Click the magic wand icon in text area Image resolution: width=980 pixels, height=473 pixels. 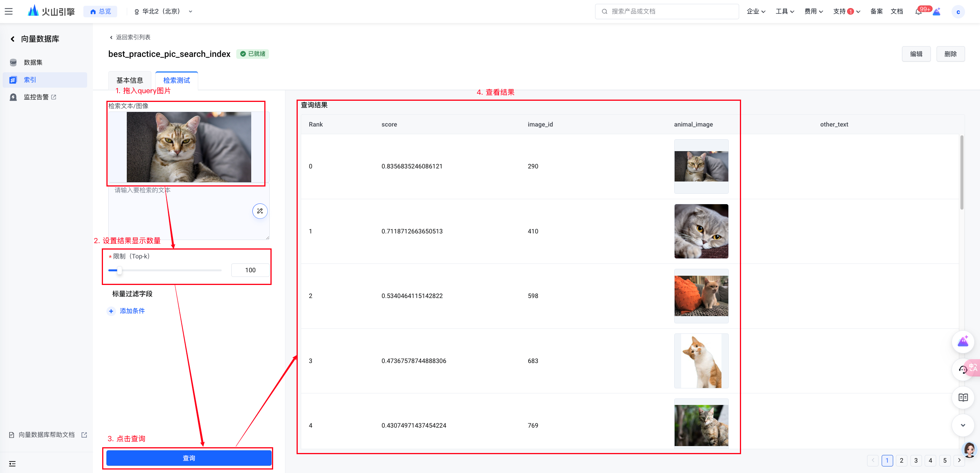point(260,211)
